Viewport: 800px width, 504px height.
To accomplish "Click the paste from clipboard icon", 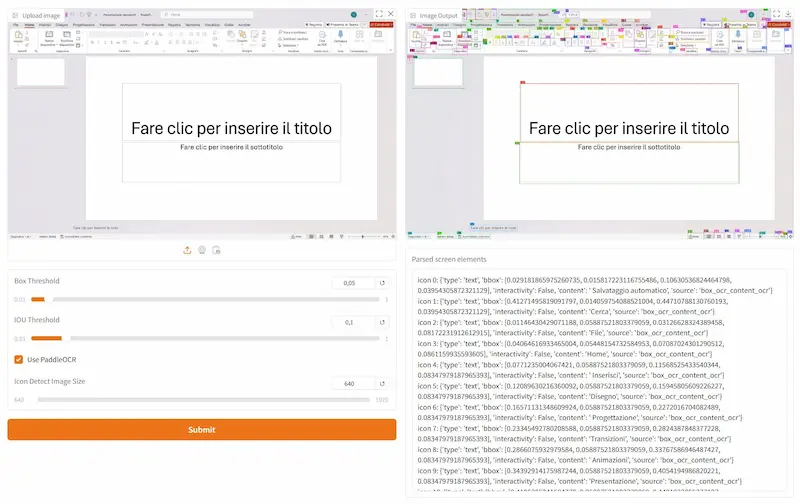I will (x=216, y=250).
